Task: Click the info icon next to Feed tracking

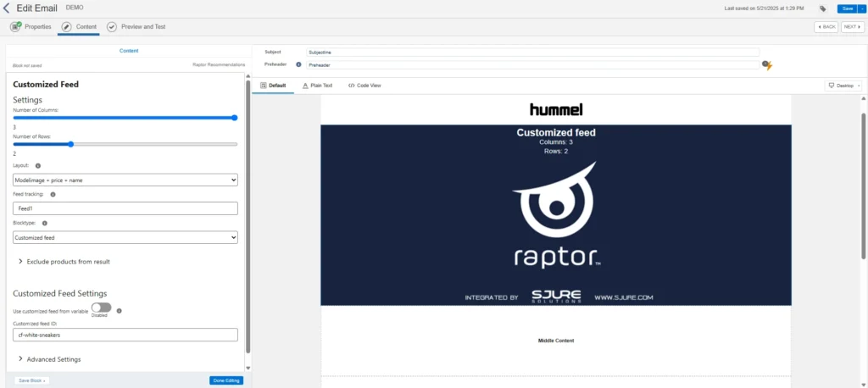Action: point(53,194)
